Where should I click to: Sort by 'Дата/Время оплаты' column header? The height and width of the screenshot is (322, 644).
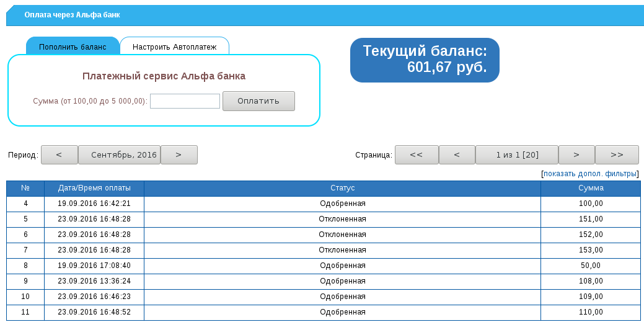pyautogui.click(x=94, y=188)
